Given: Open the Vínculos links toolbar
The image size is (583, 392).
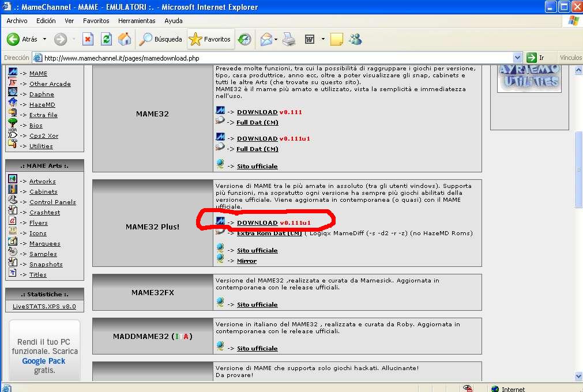Looking at the screenshot, I should tap(570, 58).
